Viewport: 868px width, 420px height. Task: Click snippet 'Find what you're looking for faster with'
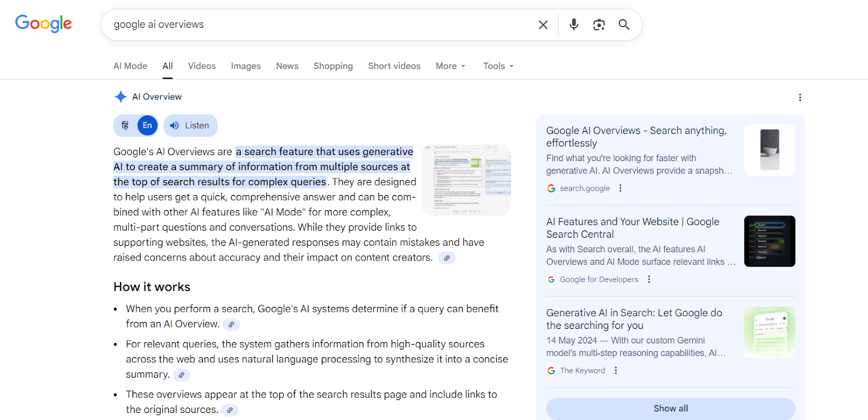tap(621, 158)
